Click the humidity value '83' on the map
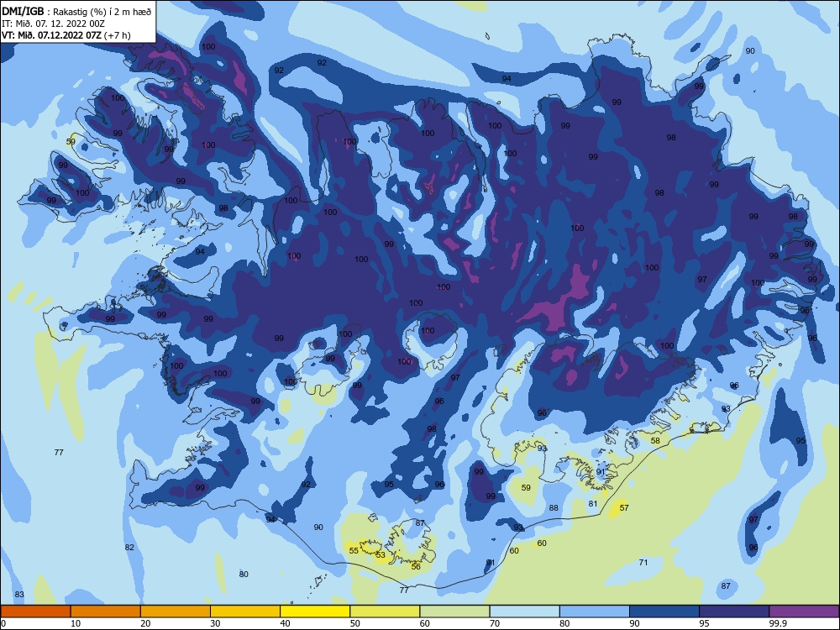This screenshot has height=630, width=840. 19,594
